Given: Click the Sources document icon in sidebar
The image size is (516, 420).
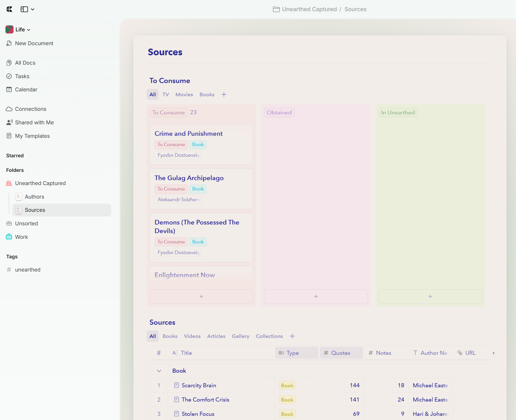Looking at the screenshot, I should tap(19, 210).
